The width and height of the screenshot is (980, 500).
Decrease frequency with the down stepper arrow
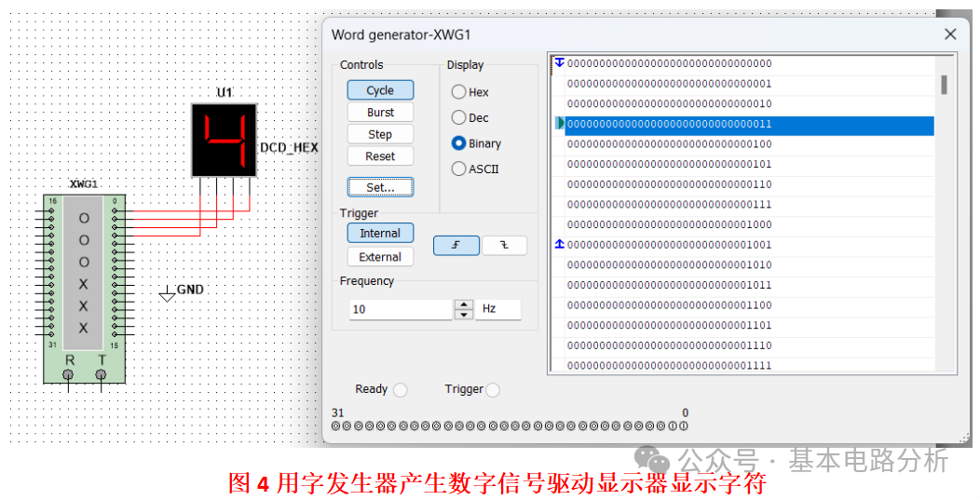(463, 315)
